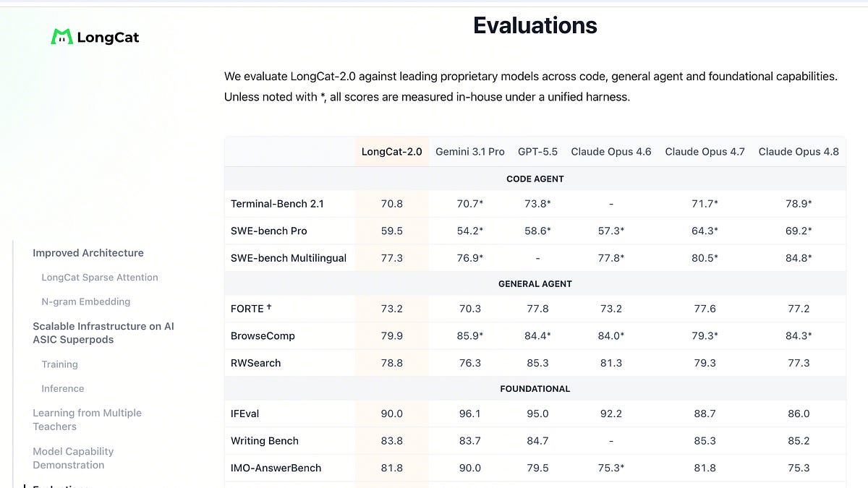868x488 pixels.
Task: Open LongCat Sparse Attention subsection
Action: point(100,278)
